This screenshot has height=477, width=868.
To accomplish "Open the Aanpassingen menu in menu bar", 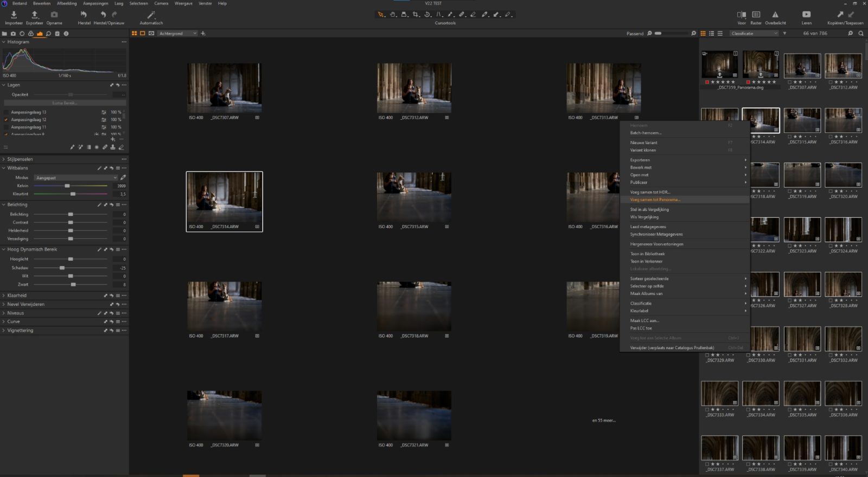I will 95,3.
